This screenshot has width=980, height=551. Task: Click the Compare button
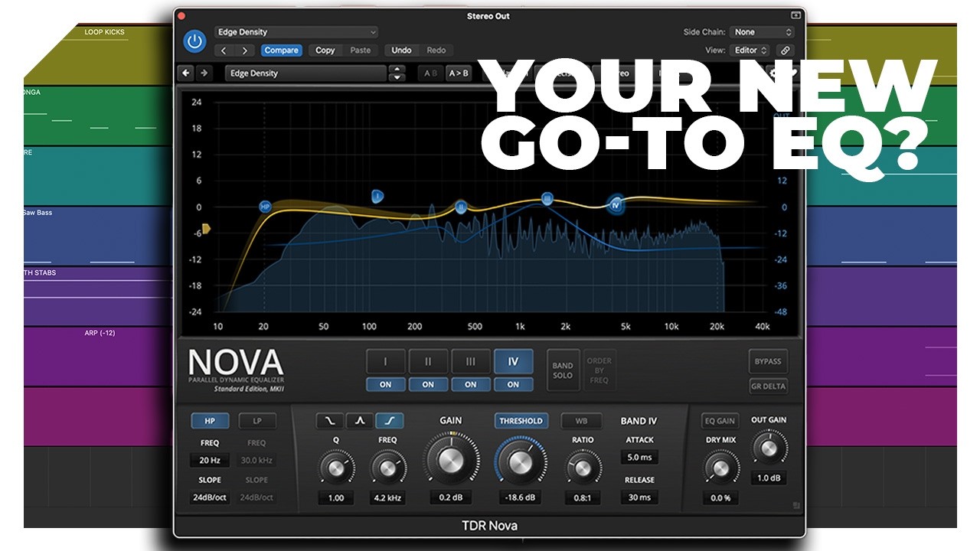pyautogui.click(x=282, y=51)
